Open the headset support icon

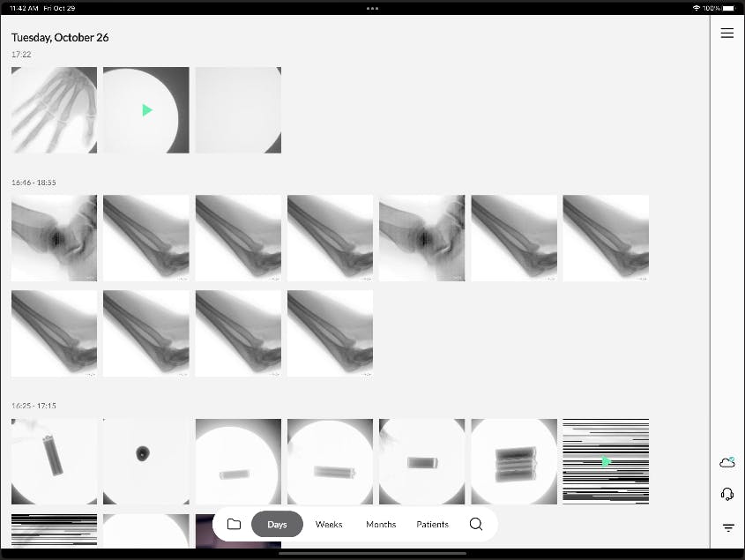pyautogui.click(x=727, y=494)
